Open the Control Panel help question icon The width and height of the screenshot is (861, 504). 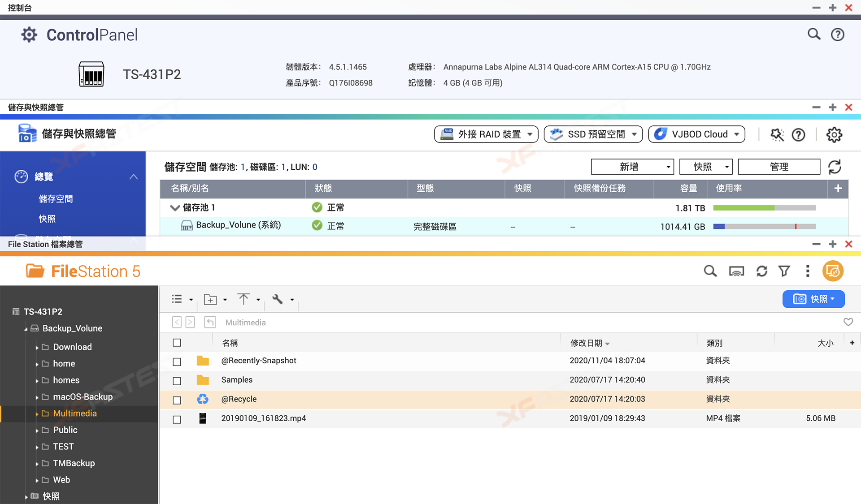point(837,34)
